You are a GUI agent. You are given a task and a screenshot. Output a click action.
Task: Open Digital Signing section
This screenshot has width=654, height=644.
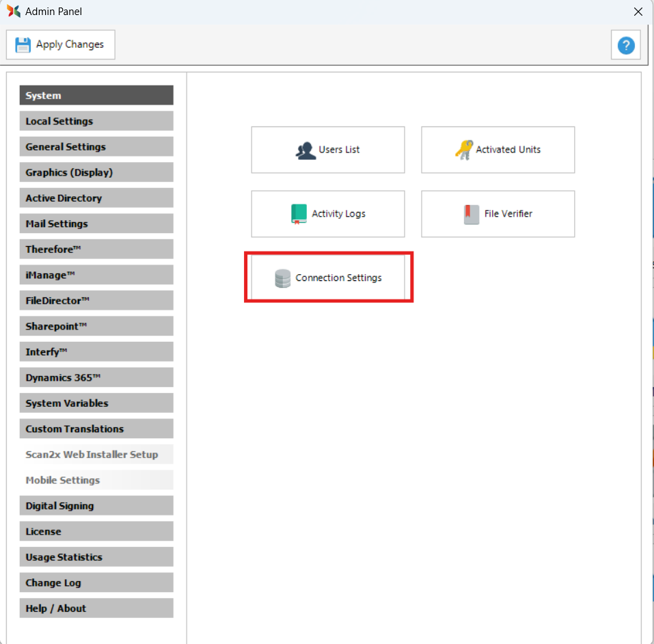pyautogui.click(x=96, y=506)
